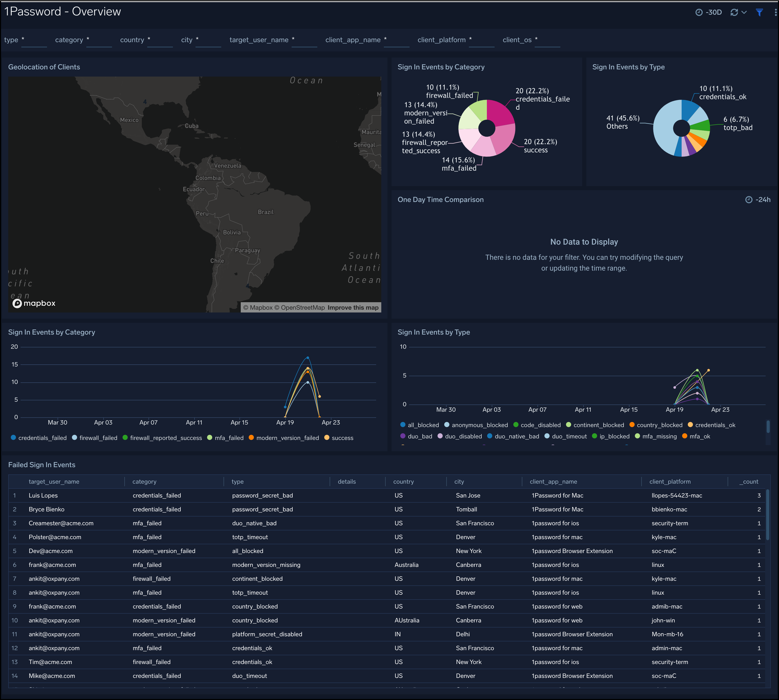
Task: Click the country filter input field
Action: 160,40
